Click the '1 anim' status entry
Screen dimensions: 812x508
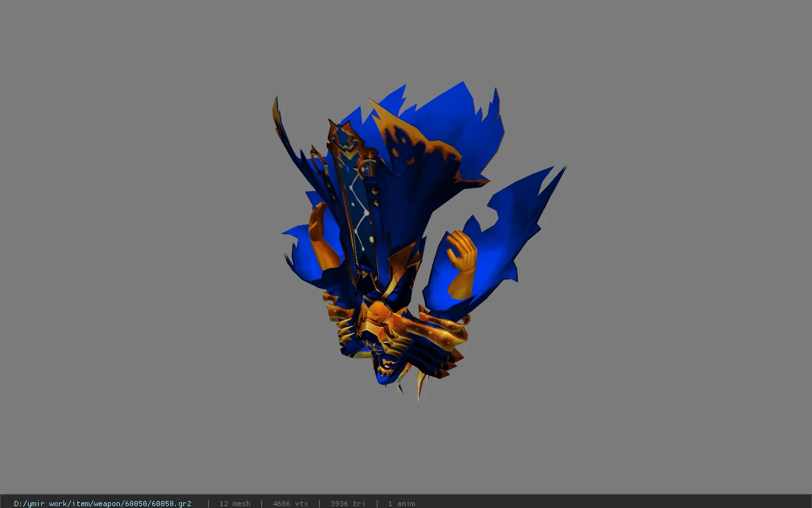tap(402, 504)
